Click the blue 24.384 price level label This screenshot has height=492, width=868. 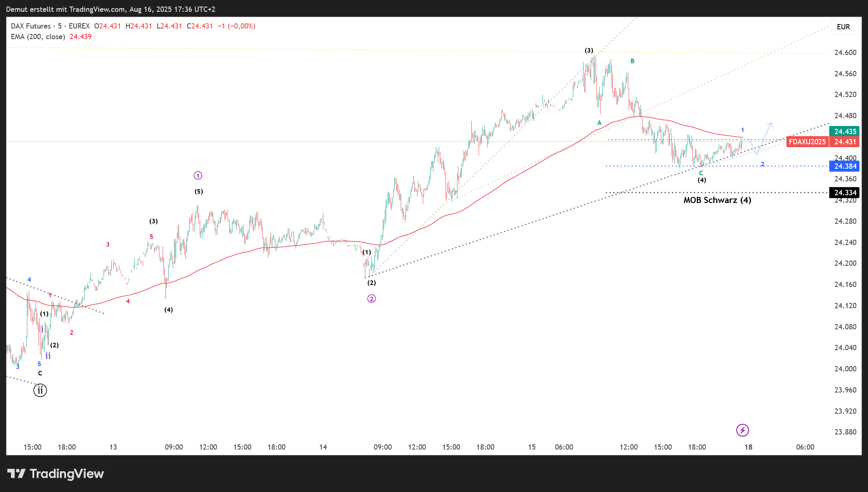[x=845, y=166]
